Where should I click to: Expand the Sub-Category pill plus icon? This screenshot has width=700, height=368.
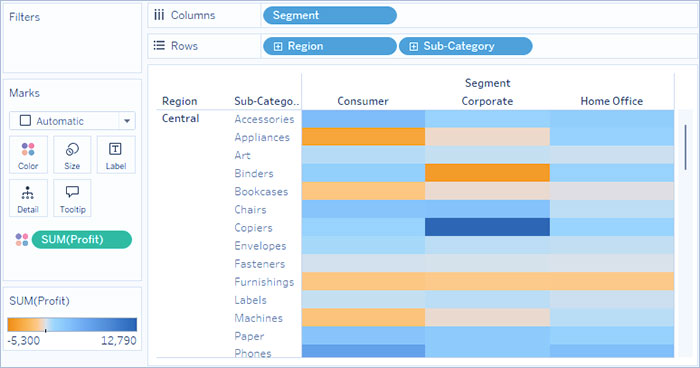tap(413, 46)
